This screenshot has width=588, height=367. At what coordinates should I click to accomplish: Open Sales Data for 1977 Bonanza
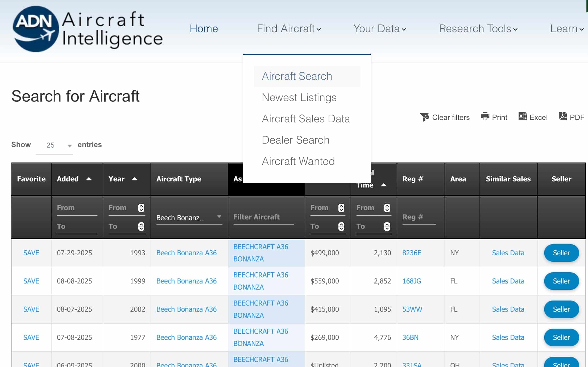coord(508,337)
